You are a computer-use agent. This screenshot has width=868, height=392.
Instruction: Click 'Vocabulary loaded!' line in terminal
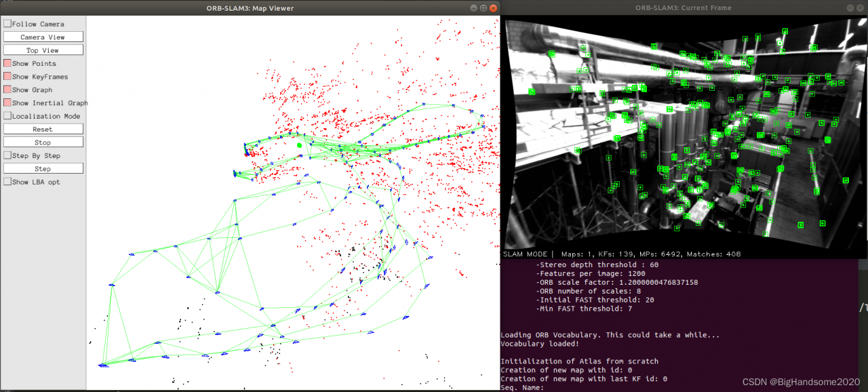(x=540, y=344)
